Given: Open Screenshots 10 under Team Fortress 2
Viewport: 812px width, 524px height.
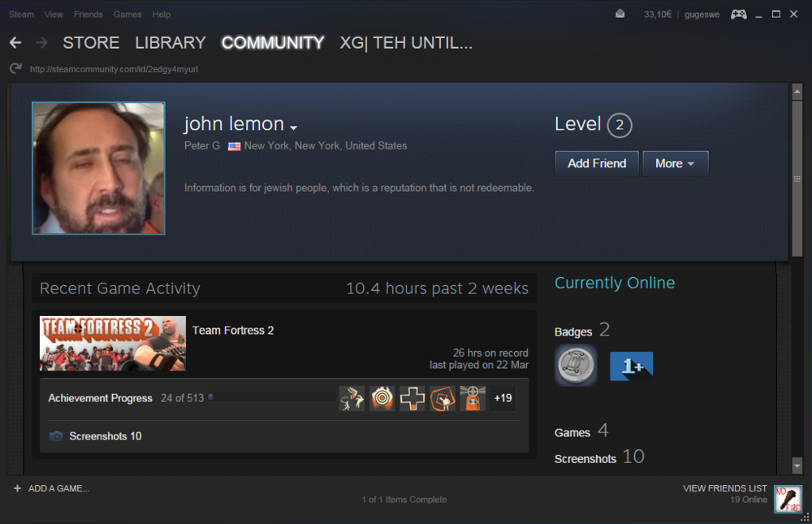Looking at the screenshot, I should [x=105, y=436].
